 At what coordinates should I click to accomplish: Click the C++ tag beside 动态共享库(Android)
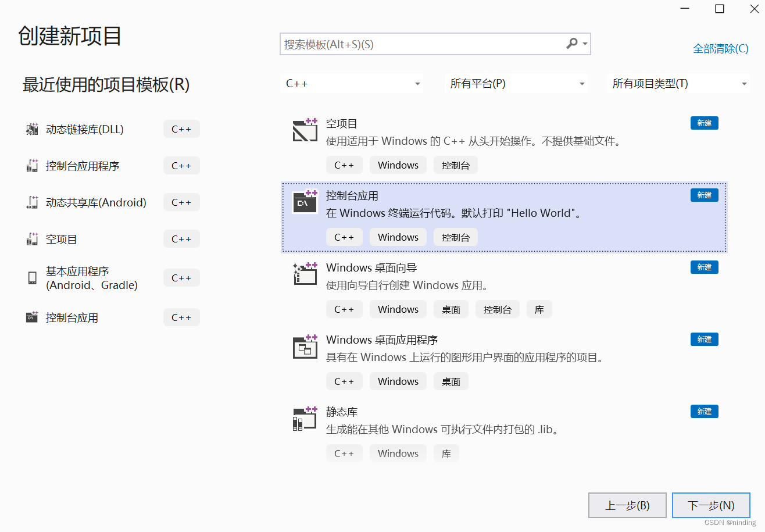pos(181,202)
